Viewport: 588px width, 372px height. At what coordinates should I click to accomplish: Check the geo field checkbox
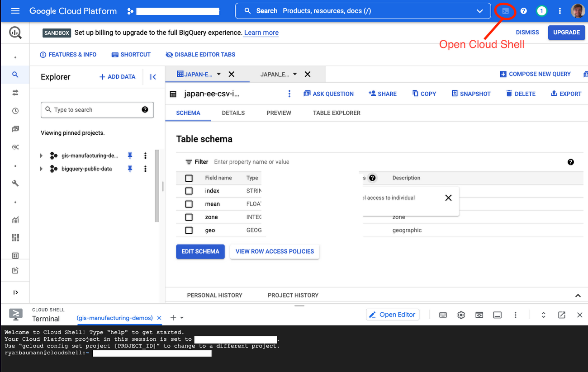coord(189,230)
